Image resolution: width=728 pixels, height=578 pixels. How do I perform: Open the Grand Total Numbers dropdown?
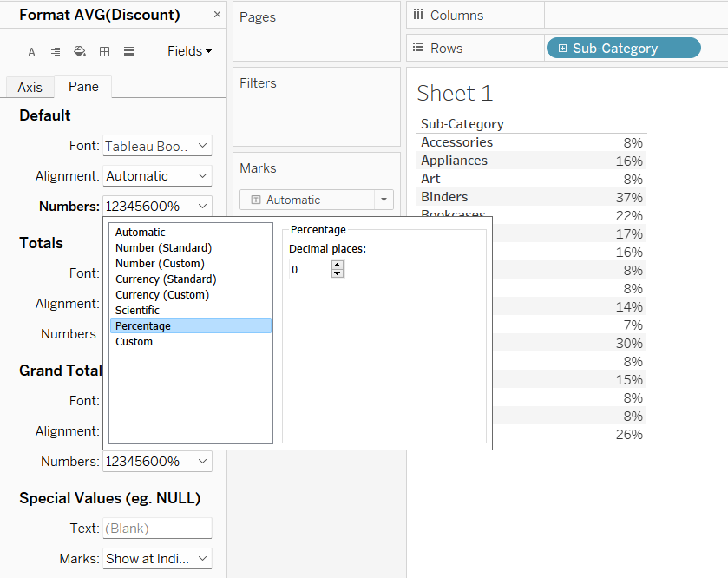click(x=157, y=462)
